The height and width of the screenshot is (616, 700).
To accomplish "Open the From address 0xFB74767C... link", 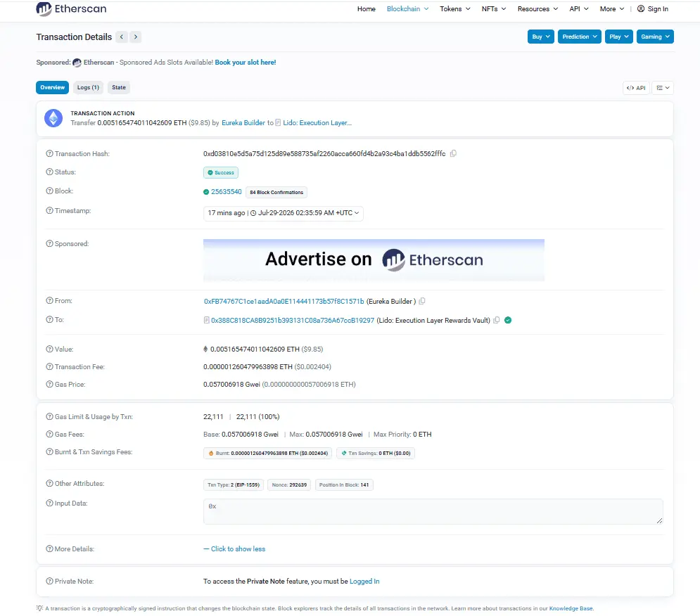I will coord(284,301).
